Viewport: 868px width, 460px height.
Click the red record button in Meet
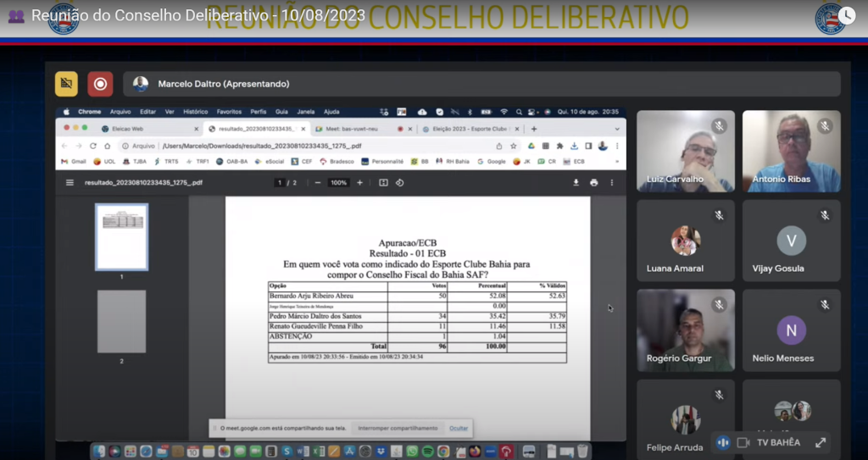coord(100,84)
